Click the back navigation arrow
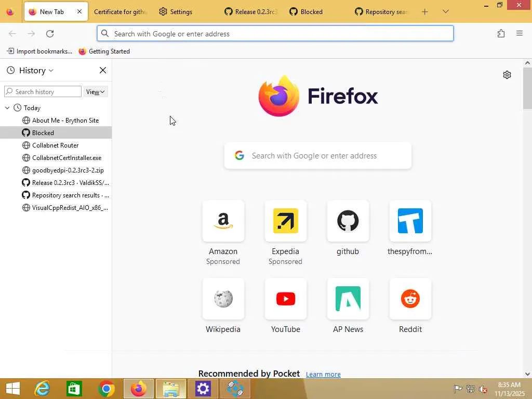Image resolution: width=532 pixels, height=399 pixels. [12, 34]
